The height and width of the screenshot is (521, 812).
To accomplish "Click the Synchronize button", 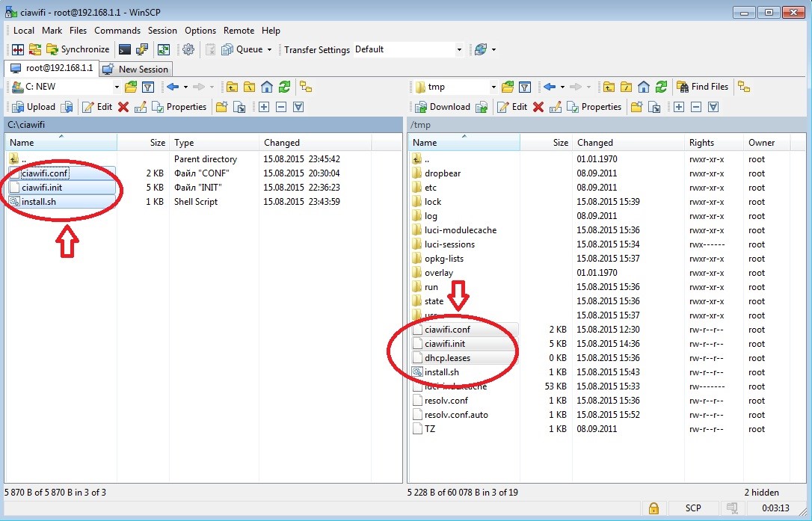I will (x=78, y=49).
